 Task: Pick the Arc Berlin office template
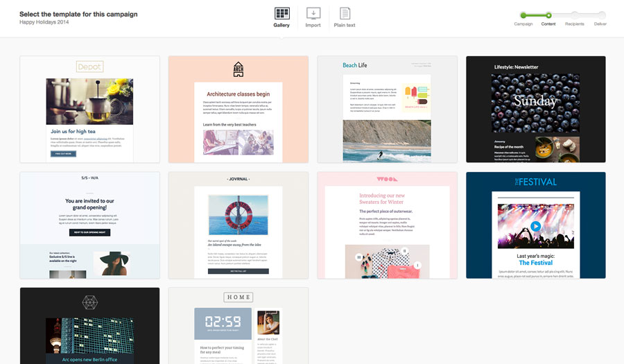89,326
